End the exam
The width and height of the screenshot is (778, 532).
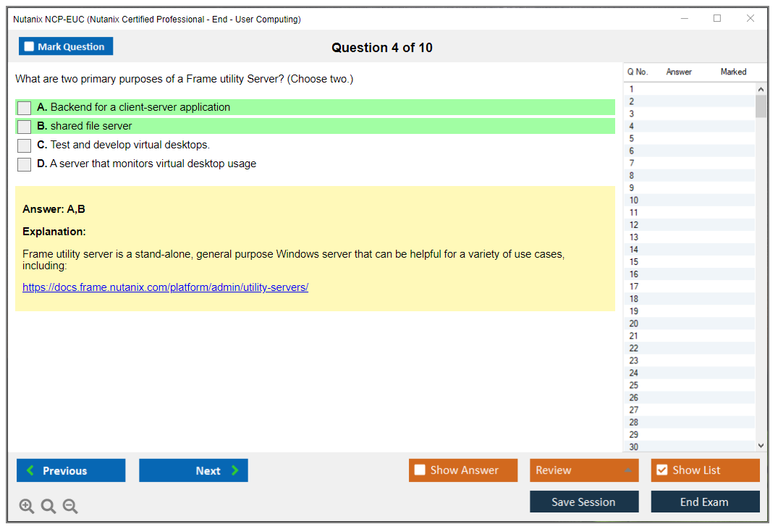click(705, 502)
